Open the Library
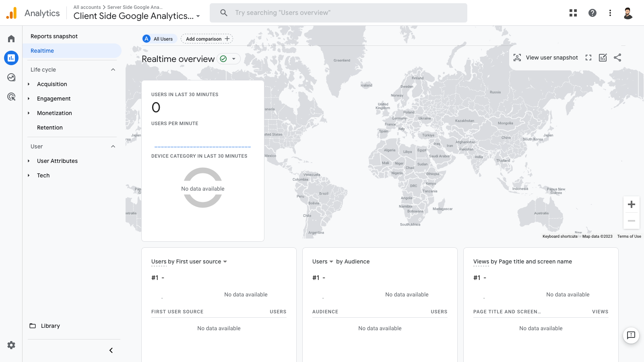The width and height of the screenshot is (644, 362). coord(45,326)
